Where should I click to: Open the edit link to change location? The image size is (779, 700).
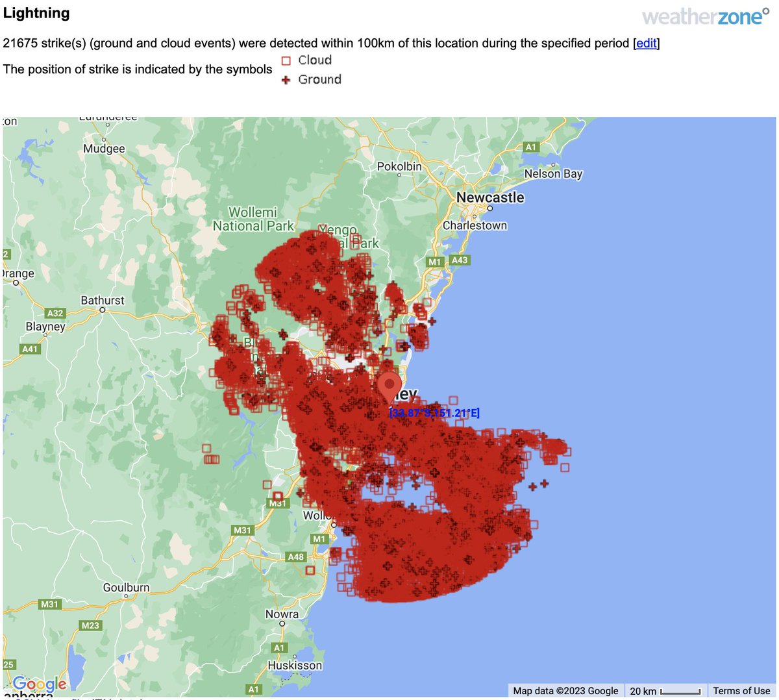646,44
